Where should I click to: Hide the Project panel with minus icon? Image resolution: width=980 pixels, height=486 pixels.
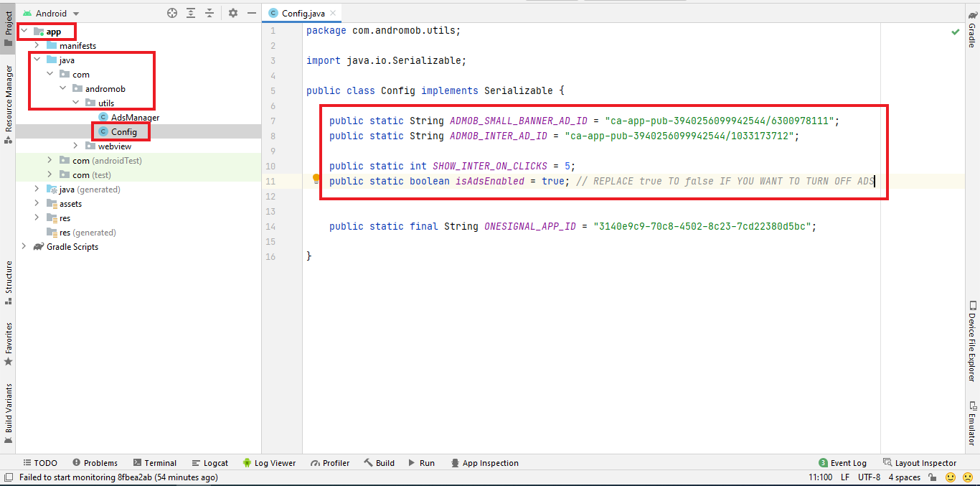pyautogui.click(x=251, y=13)
